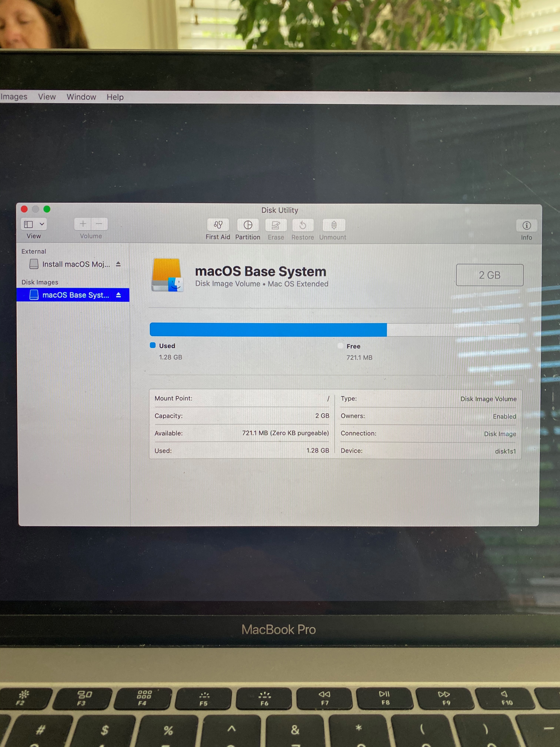Open the Info inspector
This screenshot has width=560, height=747.
pos(526,226)
